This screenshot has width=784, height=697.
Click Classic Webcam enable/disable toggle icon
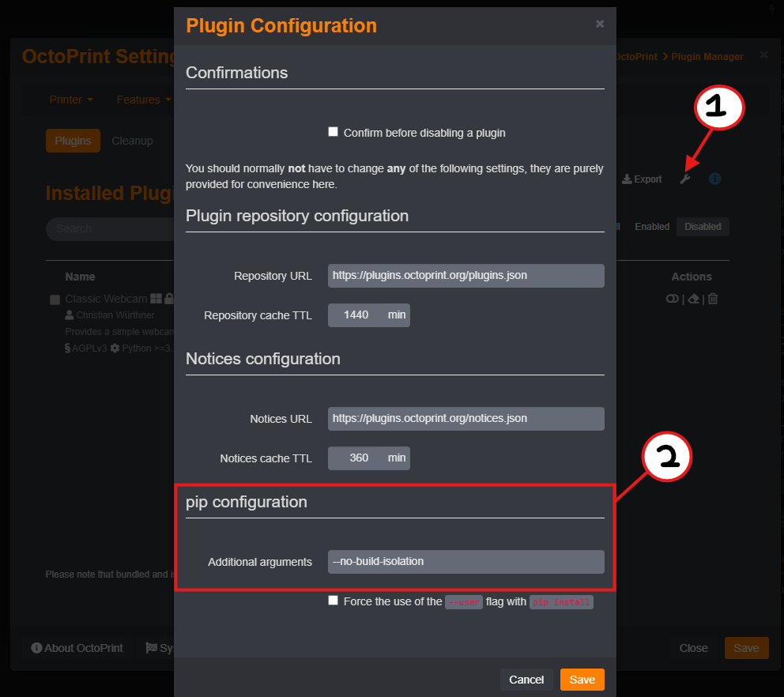coord(673,299)
